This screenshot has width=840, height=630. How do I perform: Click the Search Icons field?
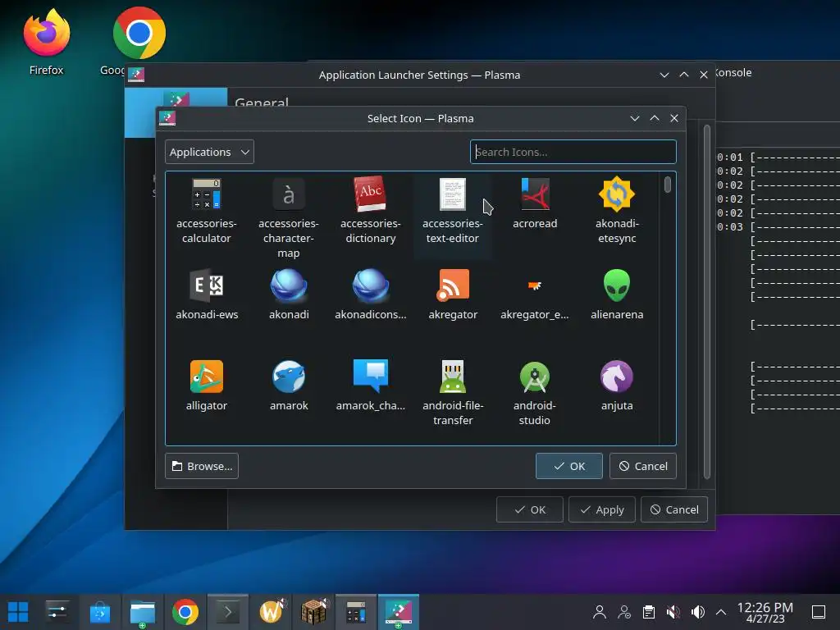tap(573, 152)
